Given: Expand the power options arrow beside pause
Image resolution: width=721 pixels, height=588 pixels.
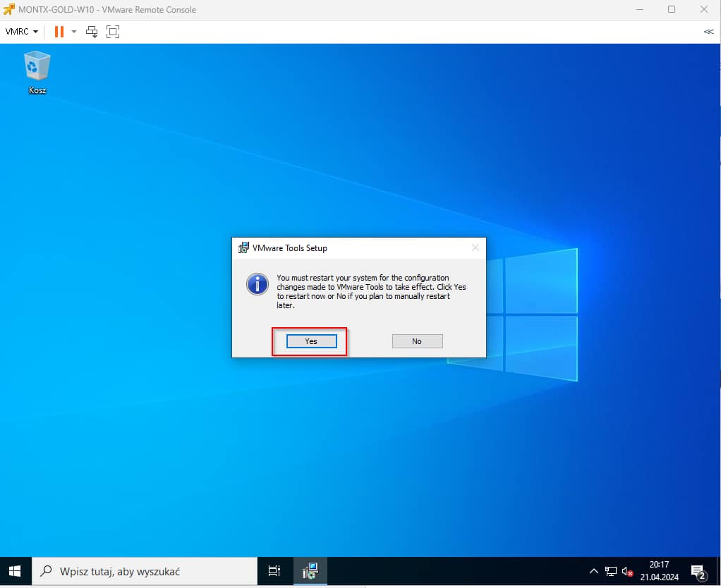Looking at the screenshot, I should click(x=74, y=32).
